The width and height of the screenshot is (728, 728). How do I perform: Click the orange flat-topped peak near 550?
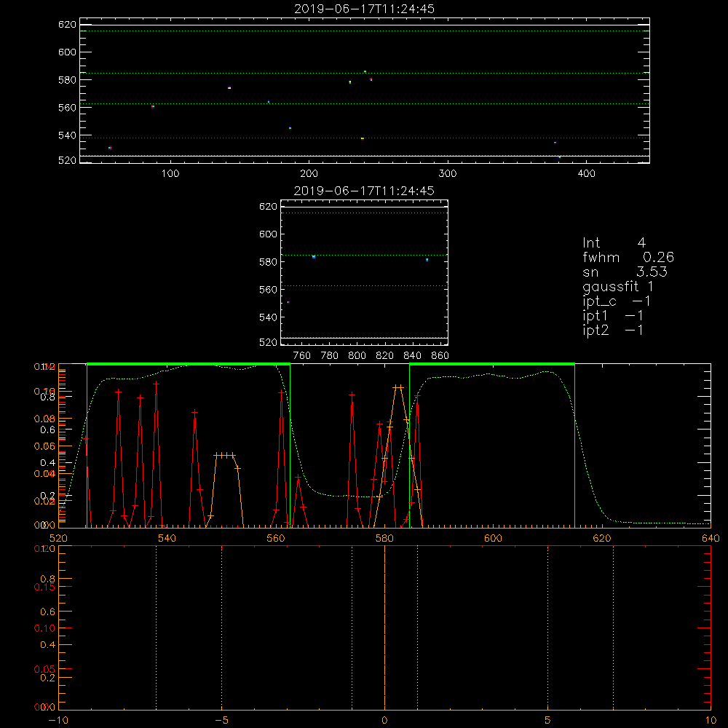pyautogui.click(x=225, y=456)
